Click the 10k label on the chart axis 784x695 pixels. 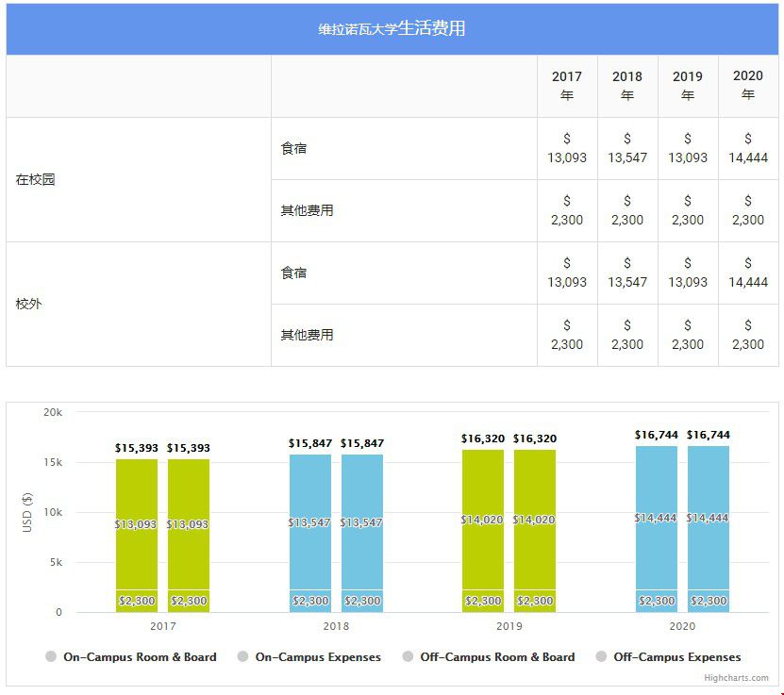click(x=53, y=512)
